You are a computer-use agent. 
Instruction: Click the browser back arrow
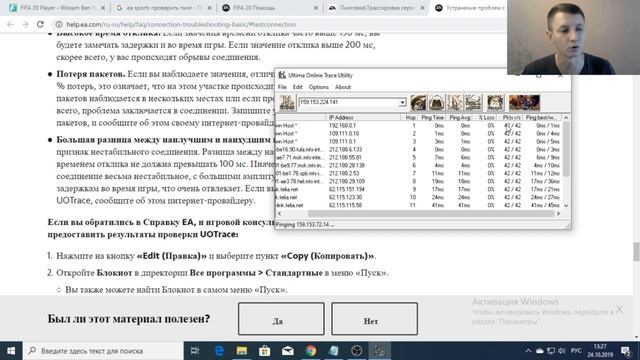point(10,24)
